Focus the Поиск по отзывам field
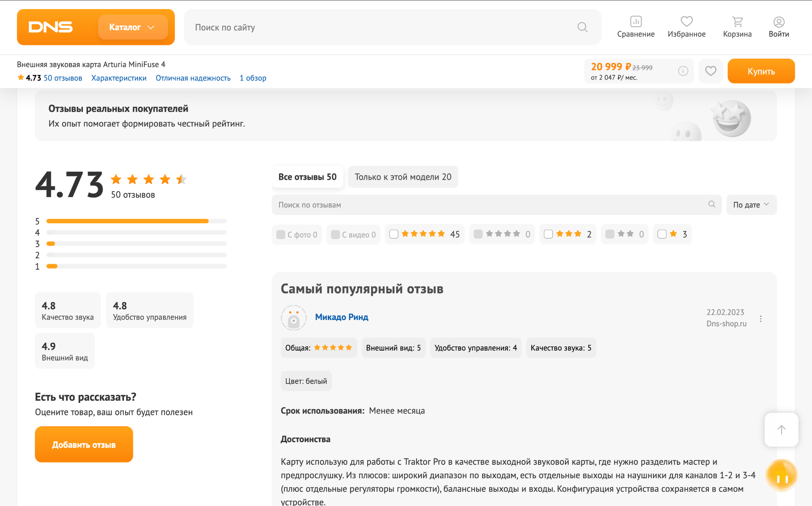Viewport: 812px width, 506px height. pos(496,205)
